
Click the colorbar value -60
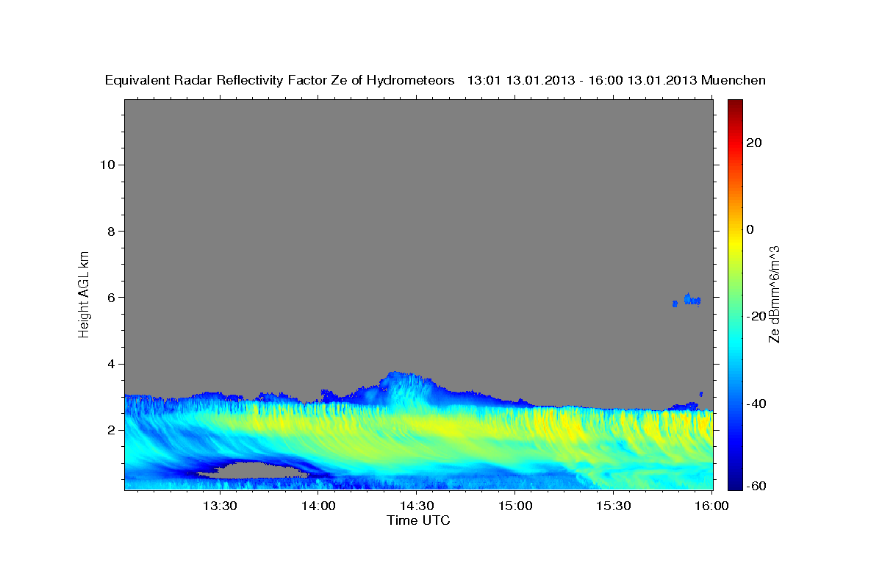pos(755,485)
